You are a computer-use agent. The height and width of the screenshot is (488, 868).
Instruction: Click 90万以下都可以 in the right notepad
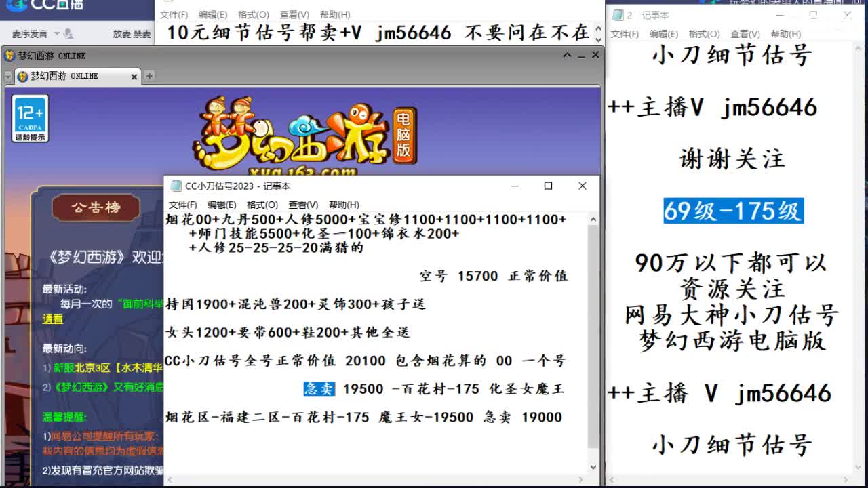[x=731, y=262]
